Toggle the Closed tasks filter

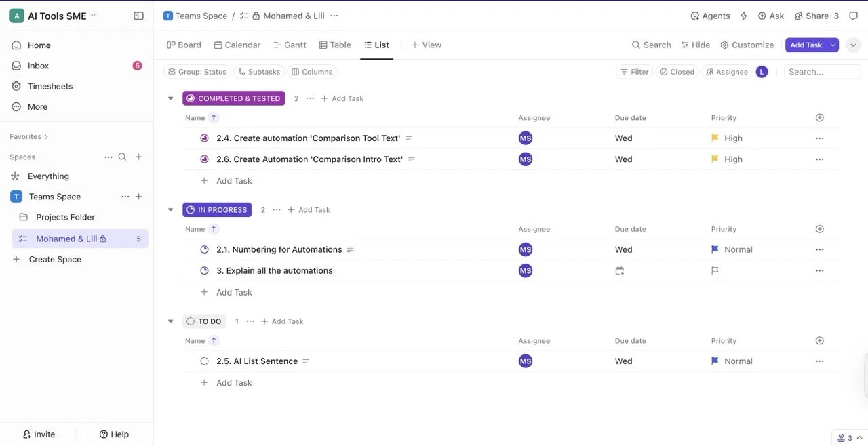pos(677,72)
